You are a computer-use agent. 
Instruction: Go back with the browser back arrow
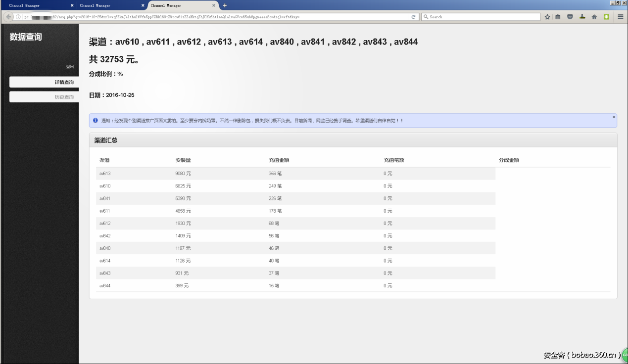click(8, 17)
